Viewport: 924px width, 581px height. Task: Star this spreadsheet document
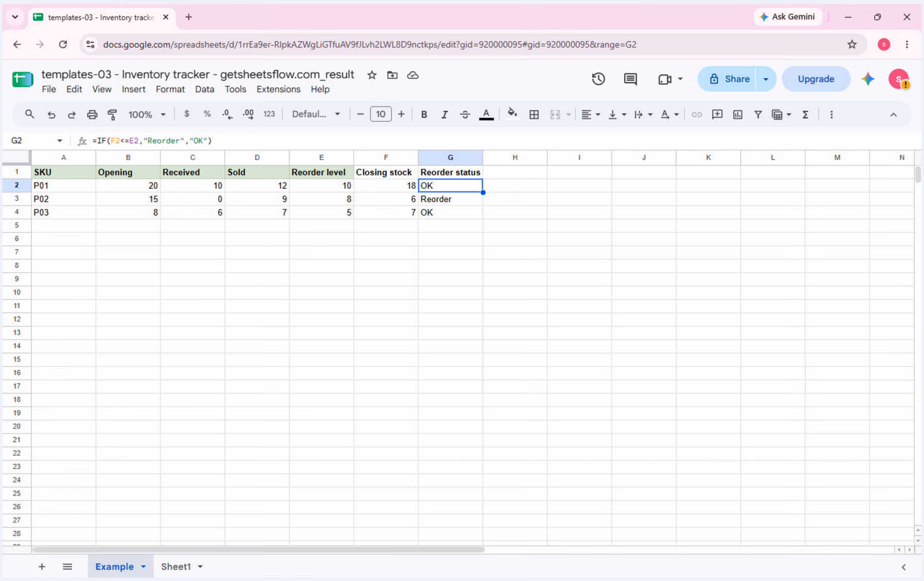(372, 75)
